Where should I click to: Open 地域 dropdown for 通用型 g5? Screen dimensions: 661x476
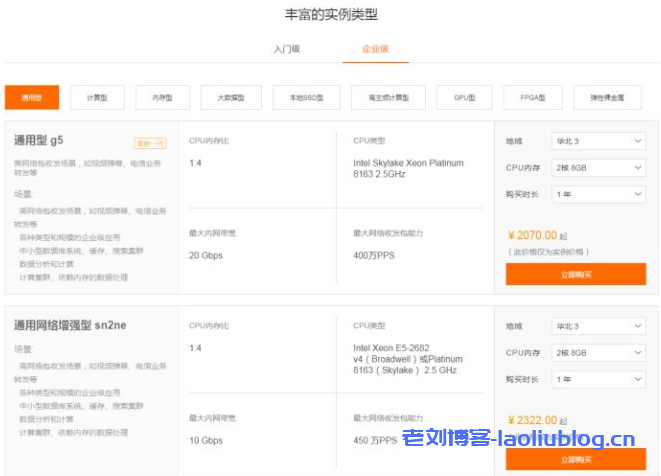coord(598,142)
